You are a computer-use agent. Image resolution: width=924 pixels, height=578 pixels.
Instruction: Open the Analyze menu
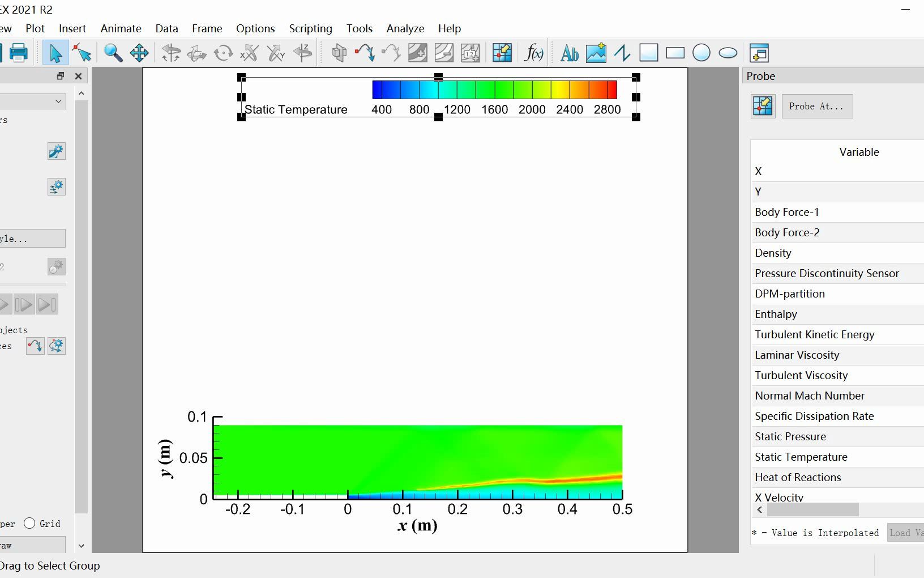click(x=405, y=28)
